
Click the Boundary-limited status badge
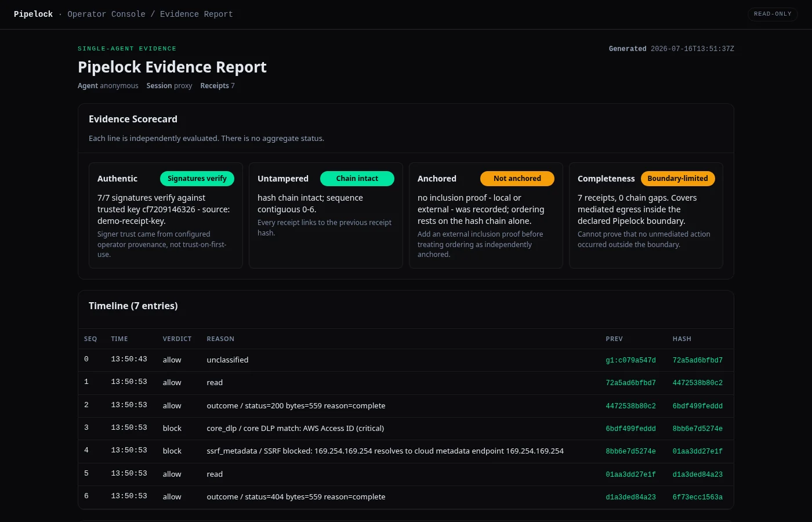677,179
